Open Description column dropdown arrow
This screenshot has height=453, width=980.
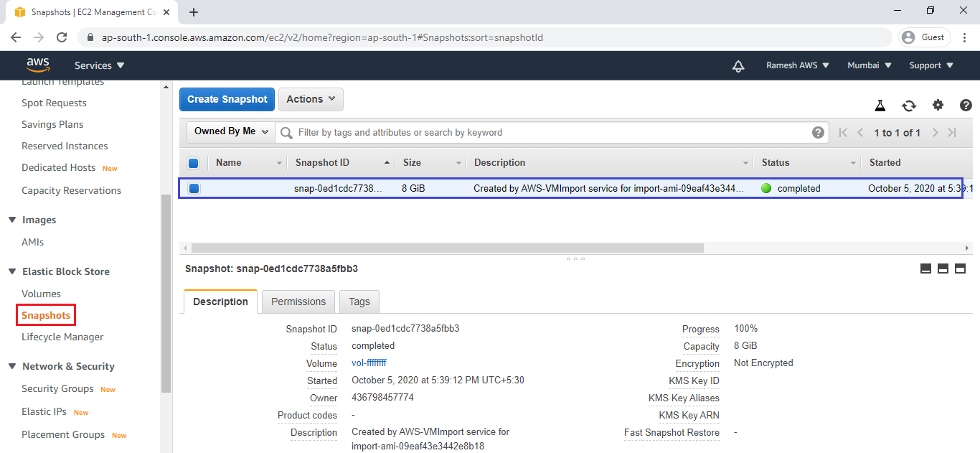(x=746, y=163)
